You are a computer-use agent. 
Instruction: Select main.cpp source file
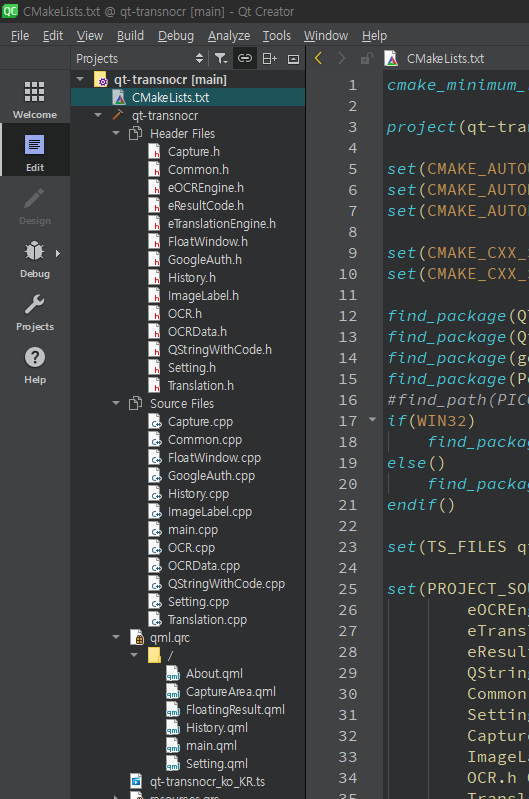coord(193,530)
